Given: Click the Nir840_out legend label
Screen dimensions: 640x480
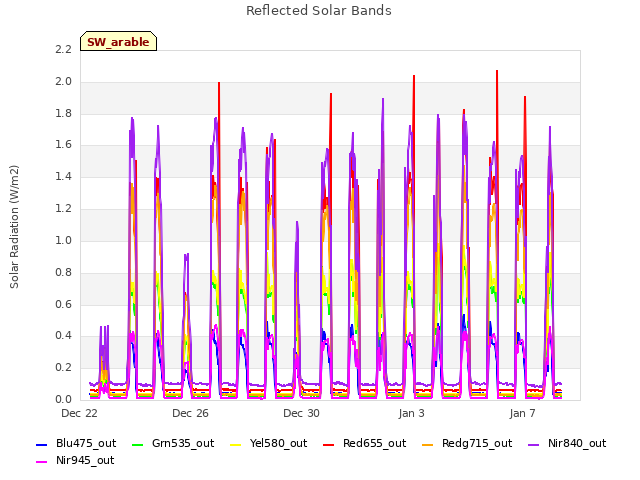Looking at the screenshot, I should tap(577, 443).
